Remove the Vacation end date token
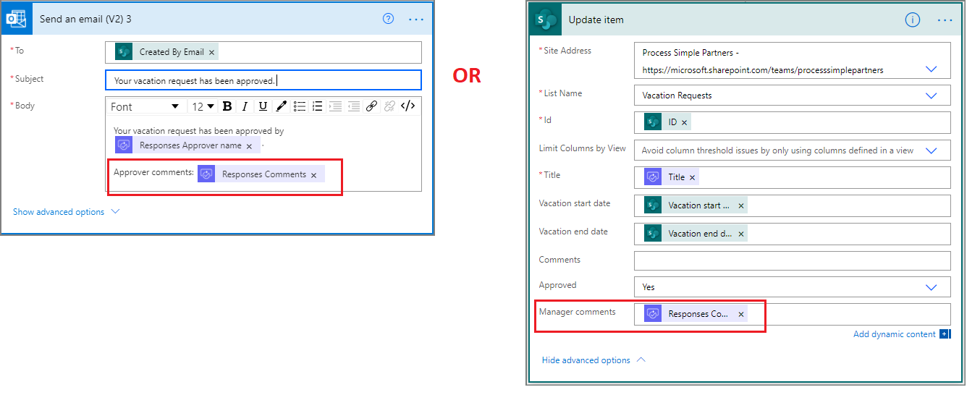This screenshot has height=395, width=980. 740,234
